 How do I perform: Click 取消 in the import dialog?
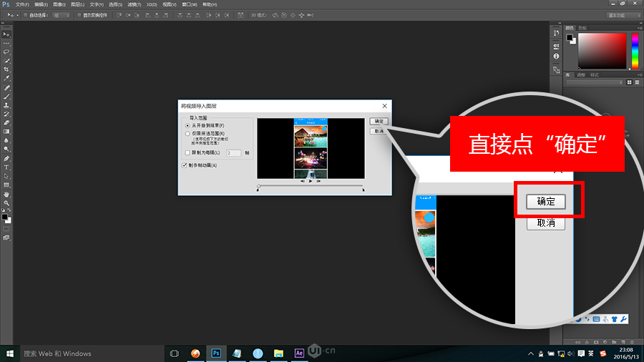[x=379, y=132]
